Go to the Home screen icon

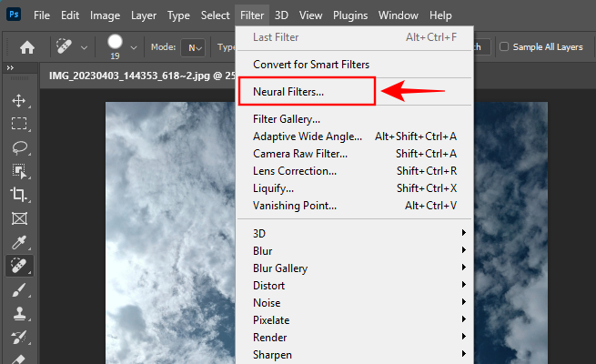(27, 47)
